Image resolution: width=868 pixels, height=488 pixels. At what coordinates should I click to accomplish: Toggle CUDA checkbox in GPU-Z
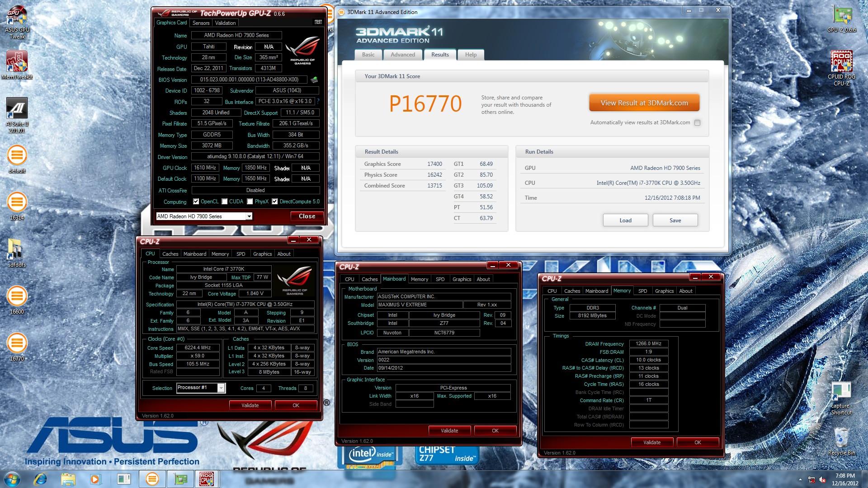click(224, 202)
